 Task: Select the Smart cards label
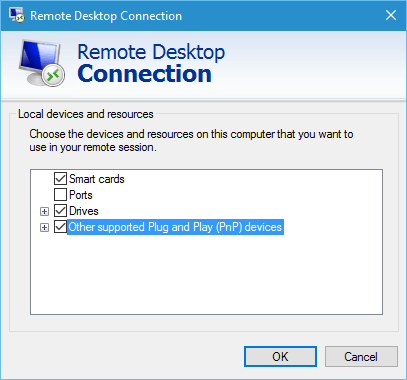97,179
